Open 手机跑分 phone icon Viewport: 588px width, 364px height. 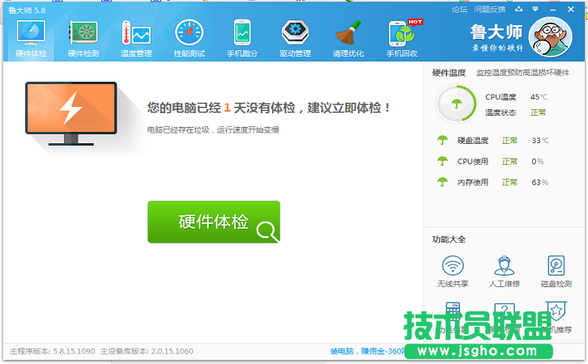click(242, 32)
